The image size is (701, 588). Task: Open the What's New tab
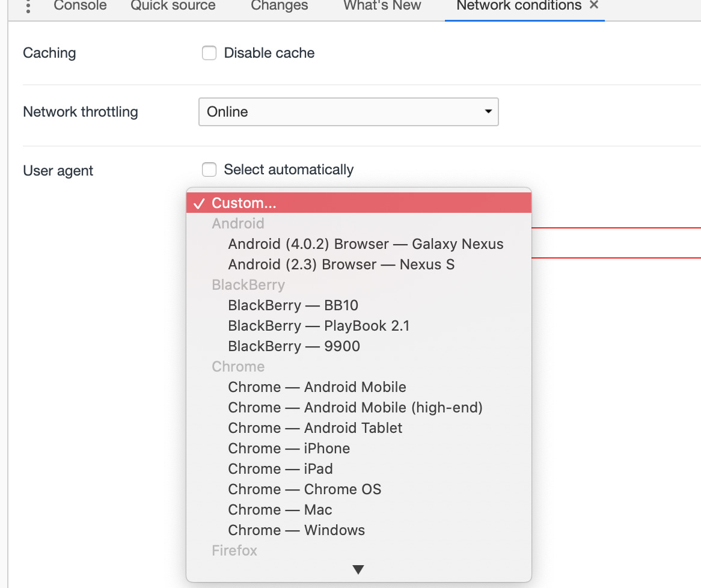(382, 5)
